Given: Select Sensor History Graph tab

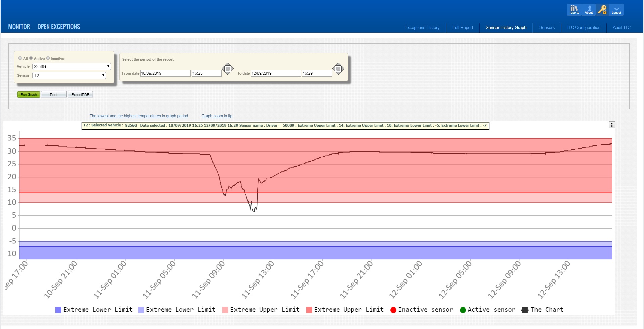Looking at the screenshot, I should 506,27.
